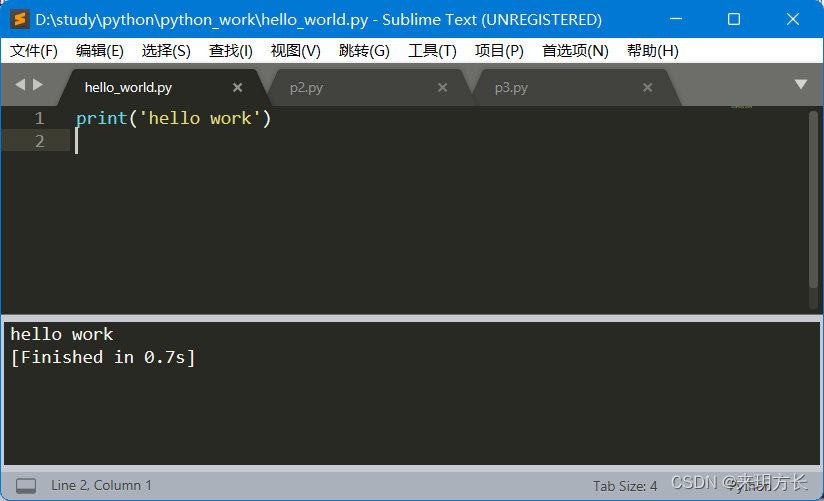The image size is (824, 501).
Task: Close the p3.py tab
Action: (x=647, y=87)
